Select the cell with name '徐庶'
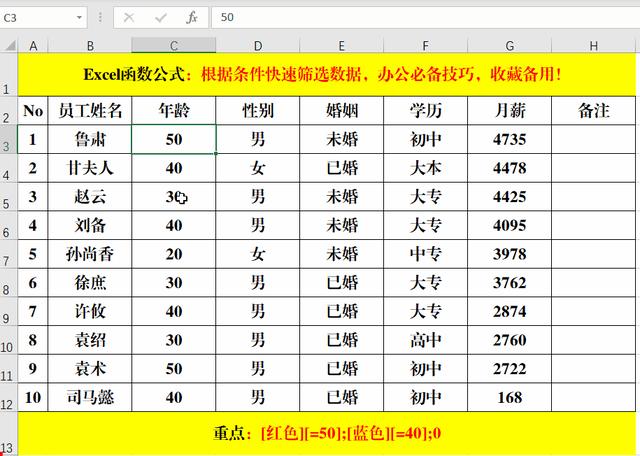The image size is (640, 456). click(x=90, y=283)
